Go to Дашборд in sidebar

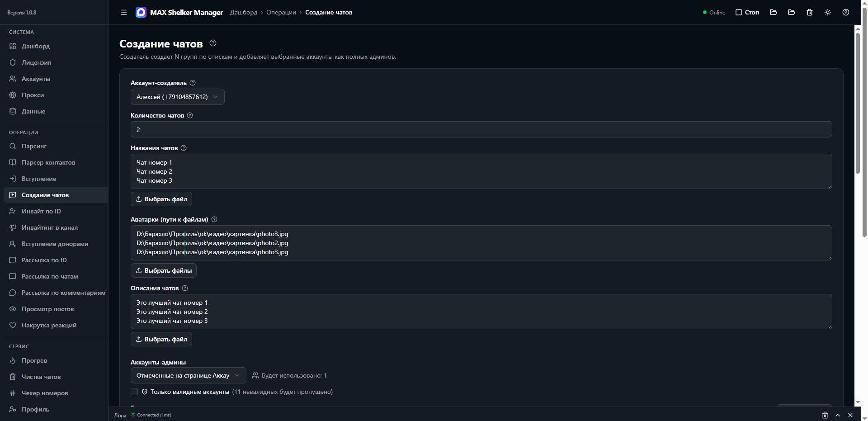pos(56,46)
